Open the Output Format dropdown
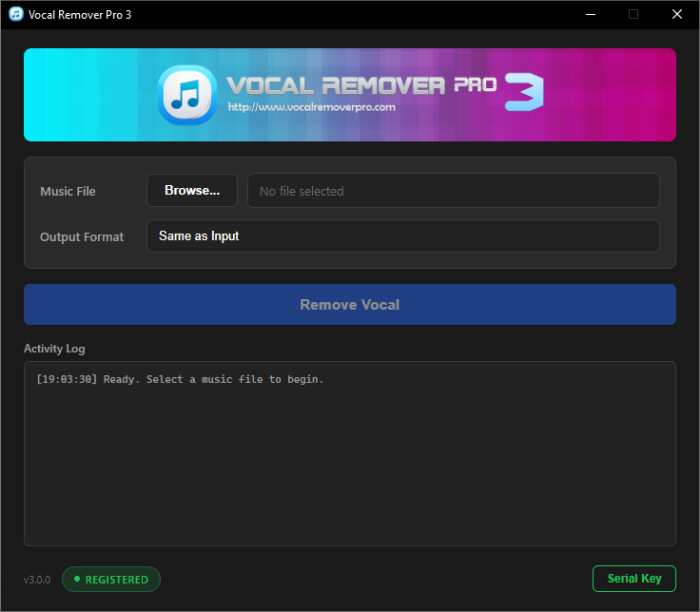This screenshot has height=612, width=700. [403, 236]
